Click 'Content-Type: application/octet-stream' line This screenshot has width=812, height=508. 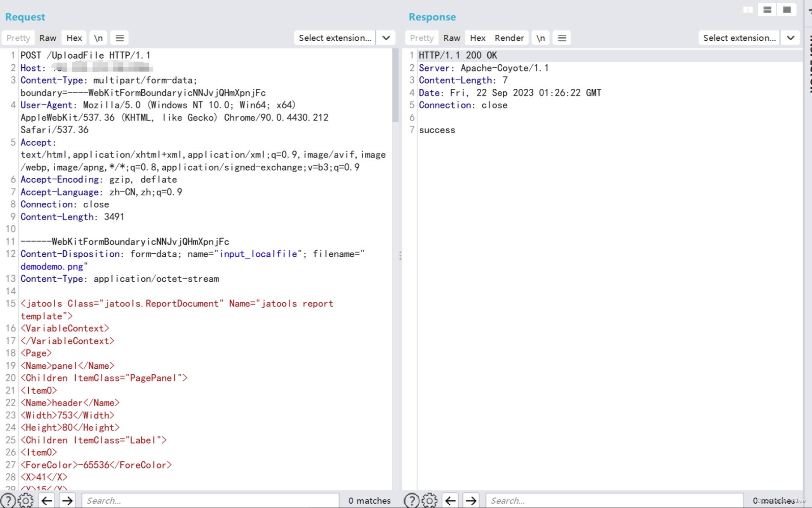(x=120, y=279)
